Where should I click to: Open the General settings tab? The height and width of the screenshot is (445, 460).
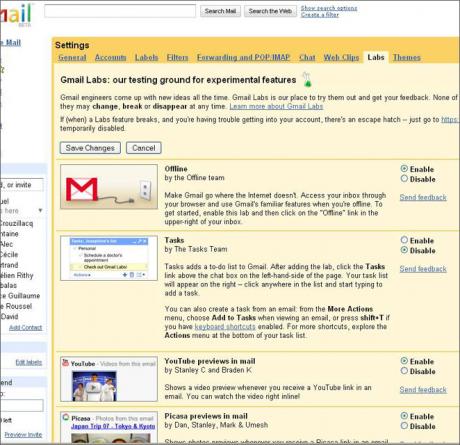[72, 57]
